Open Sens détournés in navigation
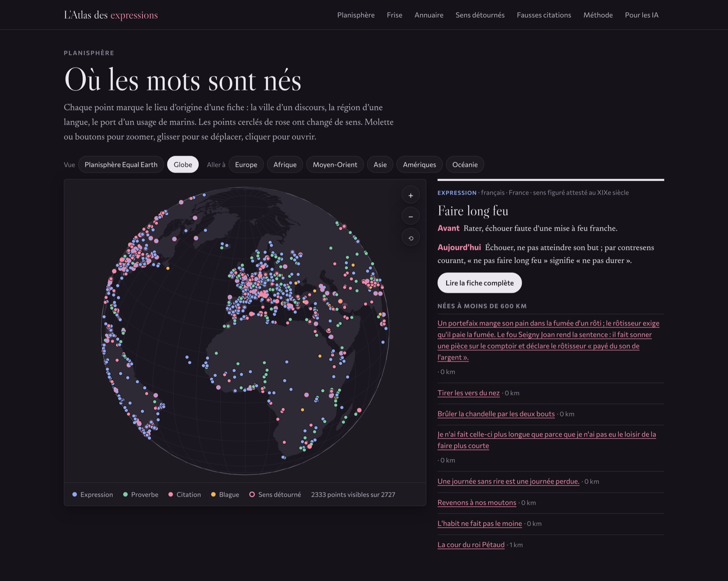728x581 pixels. click(480, 15)
